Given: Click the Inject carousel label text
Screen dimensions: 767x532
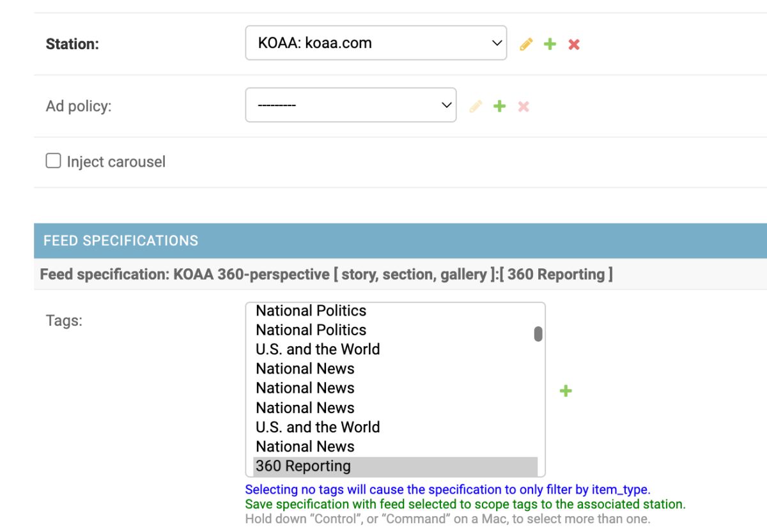Looking at the screenshot, I should pos(116,162).
